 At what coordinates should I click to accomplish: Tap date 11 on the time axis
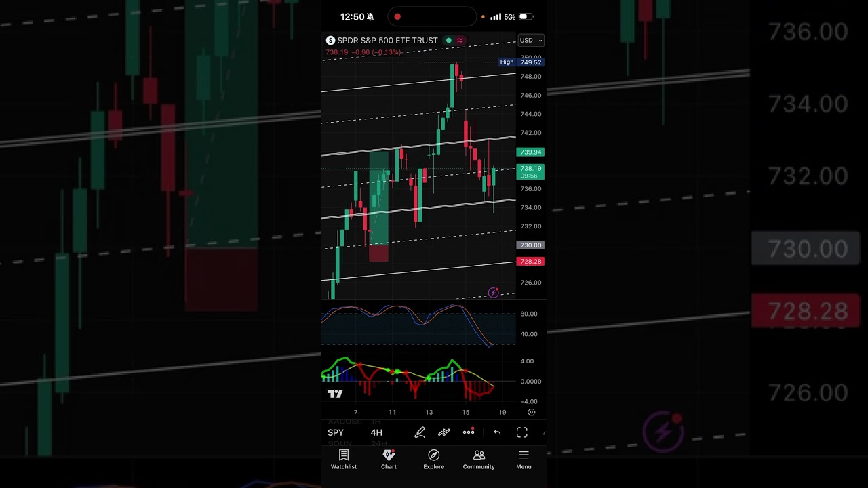[392, 412]
